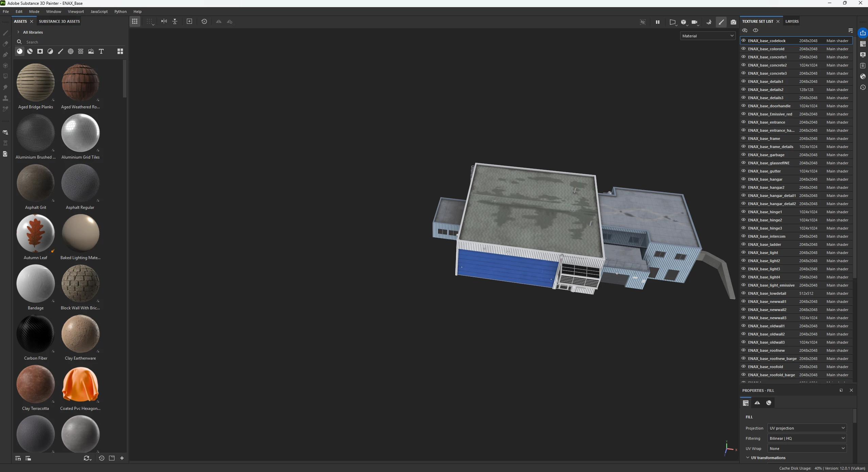The height and width of the screenshot is (472, 868).
Task: Open the Projection dropdown showing UV projection
Action: [807, 428]
